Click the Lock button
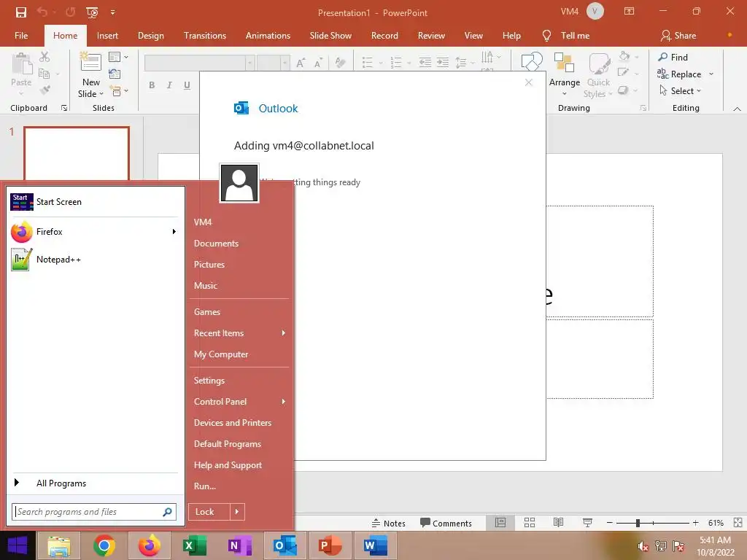Screen dimensions: 747x560 click(x=209, y=512)
